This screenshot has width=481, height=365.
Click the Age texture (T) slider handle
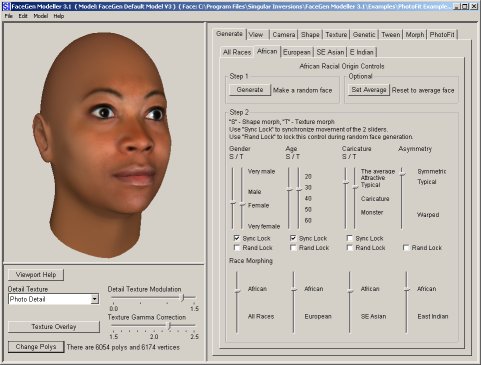[299, 189]
